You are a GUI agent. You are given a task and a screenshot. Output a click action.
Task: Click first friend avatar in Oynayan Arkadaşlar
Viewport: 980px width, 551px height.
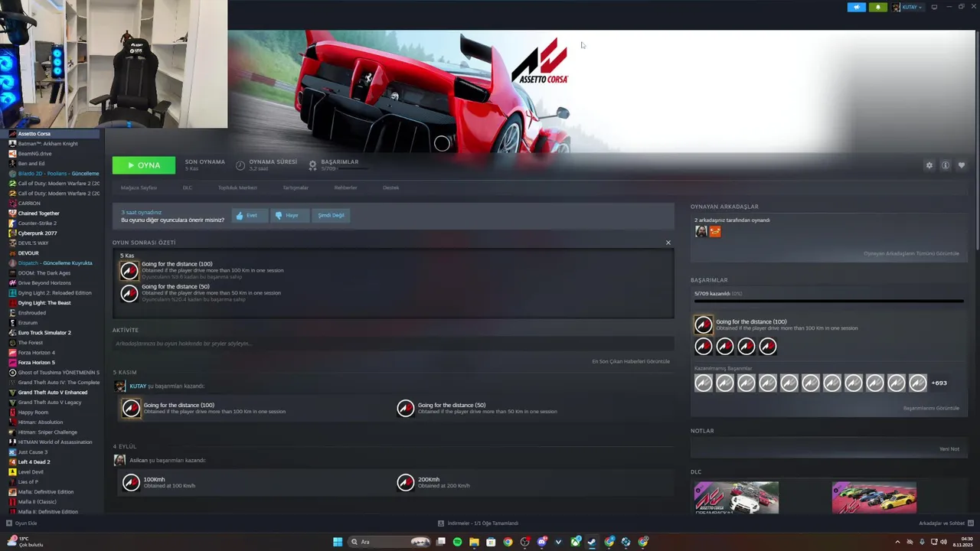[x=701, y=231]
